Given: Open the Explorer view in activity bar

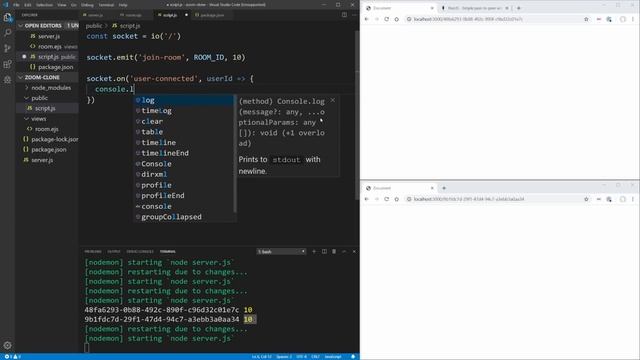Looking at the screenshot, I should coord(7,17).
